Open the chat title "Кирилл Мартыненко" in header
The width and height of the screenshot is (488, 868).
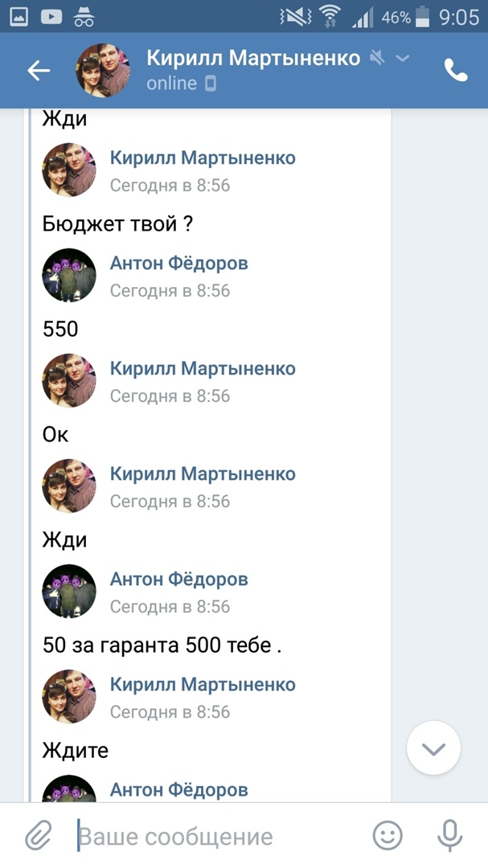(x=253, y=58)
